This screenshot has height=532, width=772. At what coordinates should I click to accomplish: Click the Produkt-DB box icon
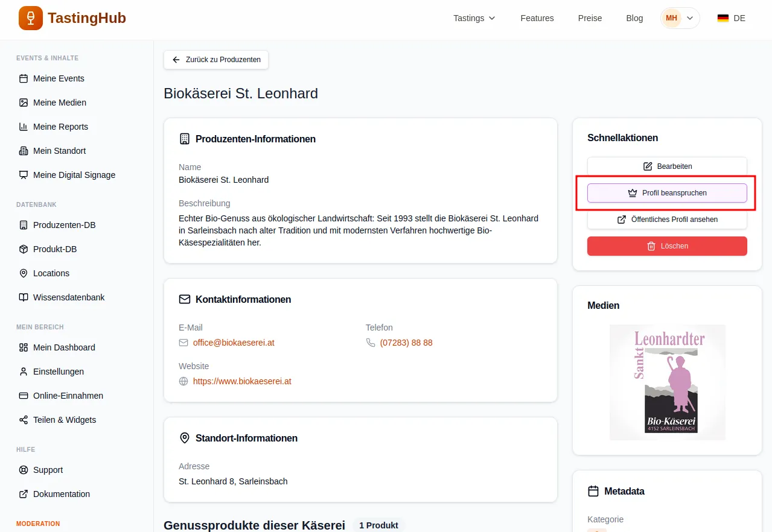24,249
